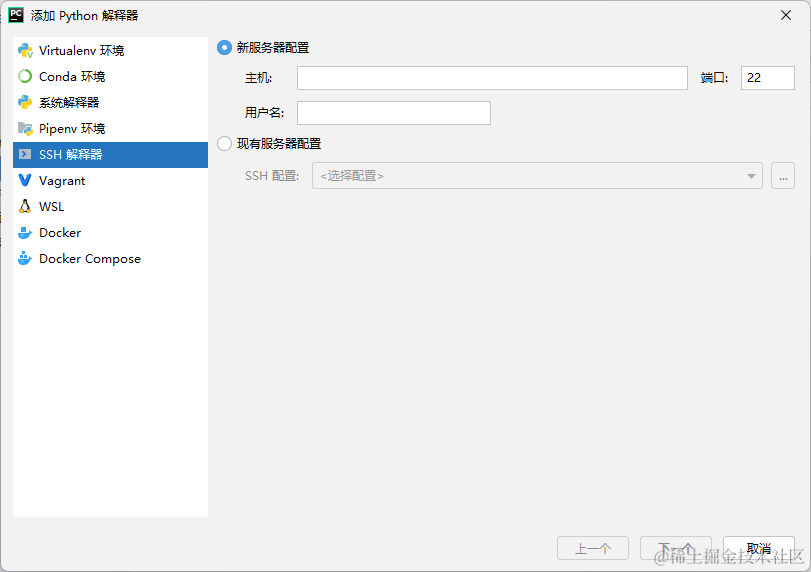Click the Docker whale icon

pos(25,233)
